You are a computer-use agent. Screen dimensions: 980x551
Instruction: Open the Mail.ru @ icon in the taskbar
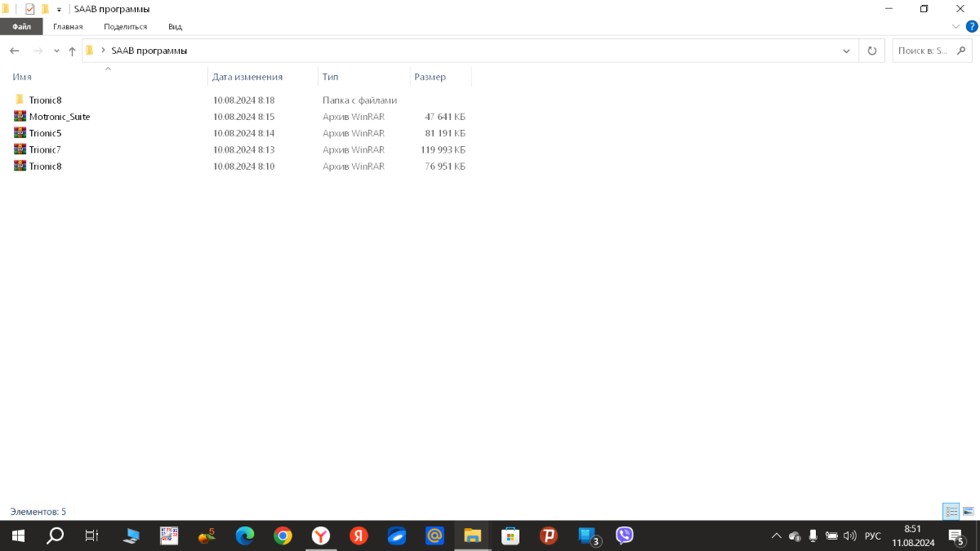434,535
